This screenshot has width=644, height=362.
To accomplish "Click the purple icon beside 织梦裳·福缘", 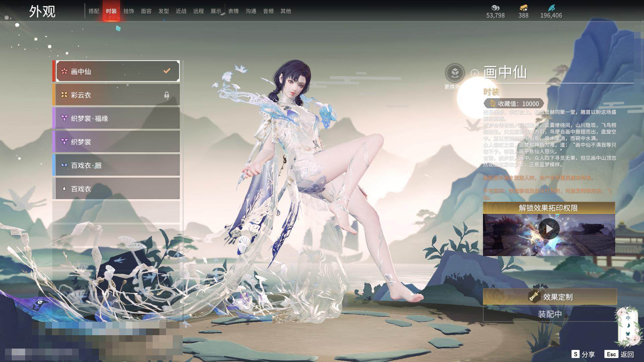I will [x=64, y=118].
